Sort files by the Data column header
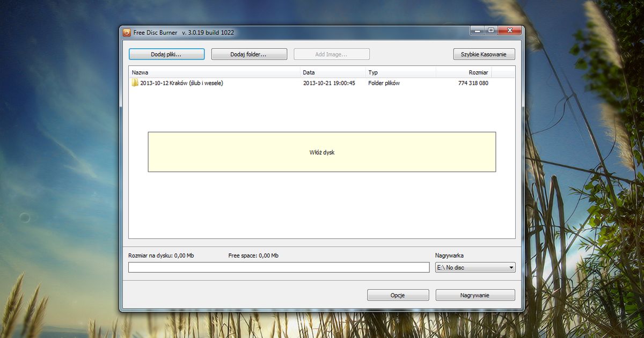Viewport: 644px width, 338px height. (x=309, y=72)
